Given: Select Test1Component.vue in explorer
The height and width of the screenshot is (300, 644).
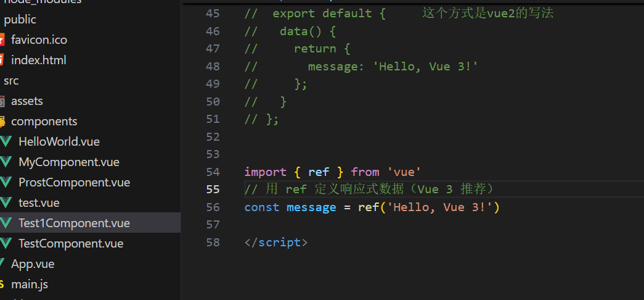Looking at the screenshot, I should 74,223.
